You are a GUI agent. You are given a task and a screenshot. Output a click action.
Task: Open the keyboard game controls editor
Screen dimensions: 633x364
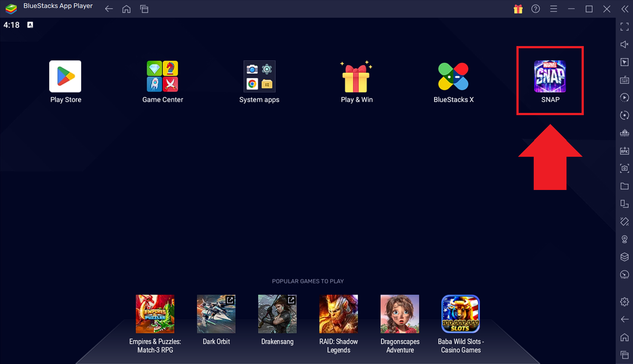(x=624, y=80)
